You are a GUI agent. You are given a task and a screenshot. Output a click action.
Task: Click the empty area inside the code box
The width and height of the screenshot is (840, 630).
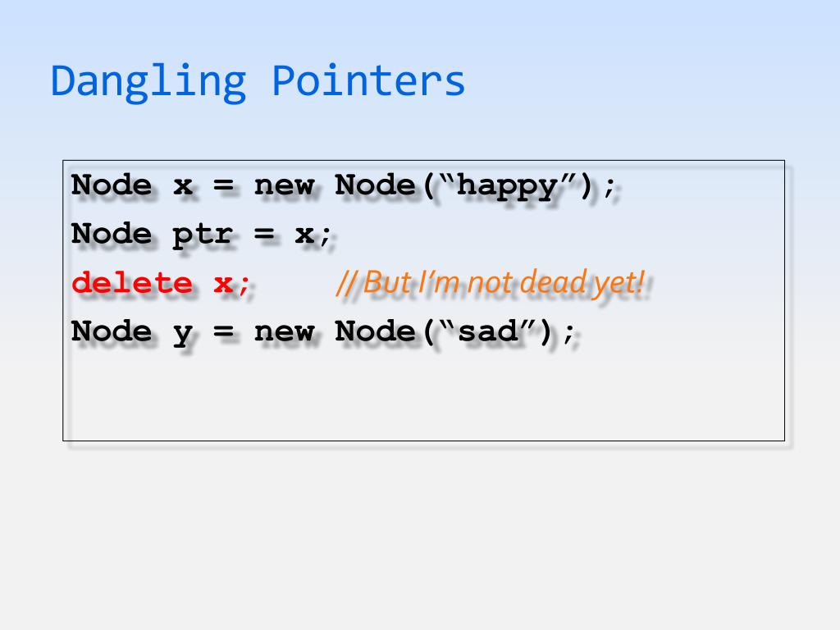coord(423,396)
